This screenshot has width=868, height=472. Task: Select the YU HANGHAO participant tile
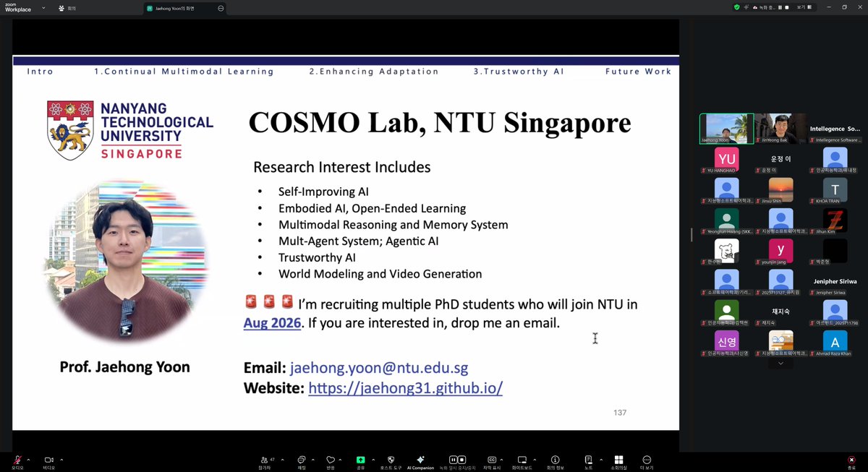(x=726, y=159)
